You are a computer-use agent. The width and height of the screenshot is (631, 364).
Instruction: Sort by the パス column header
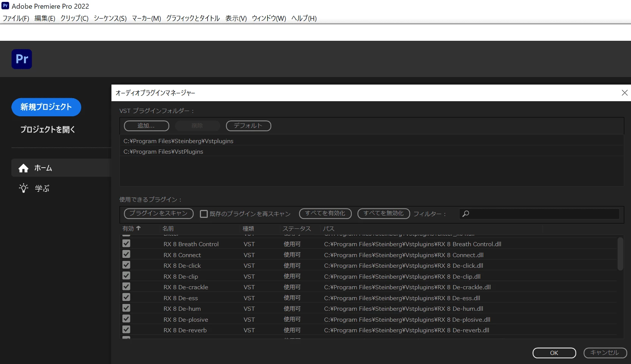329,228
